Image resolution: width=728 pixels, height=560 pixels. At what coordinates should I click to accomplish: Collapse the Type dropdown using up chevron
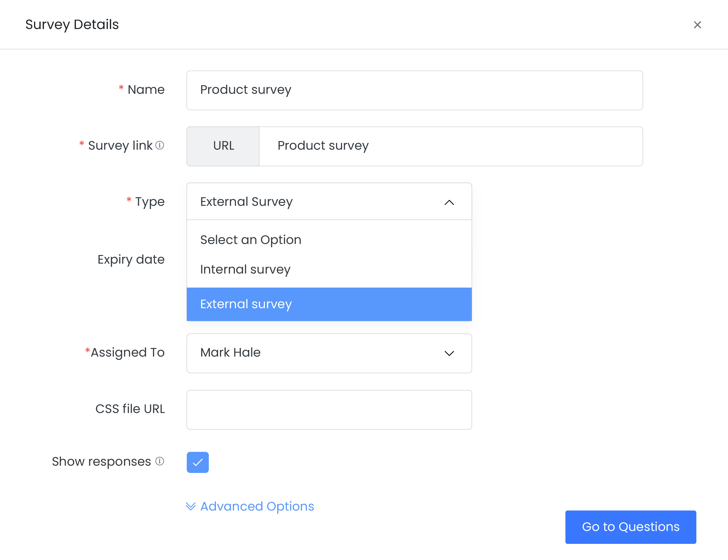pos(449,202)
